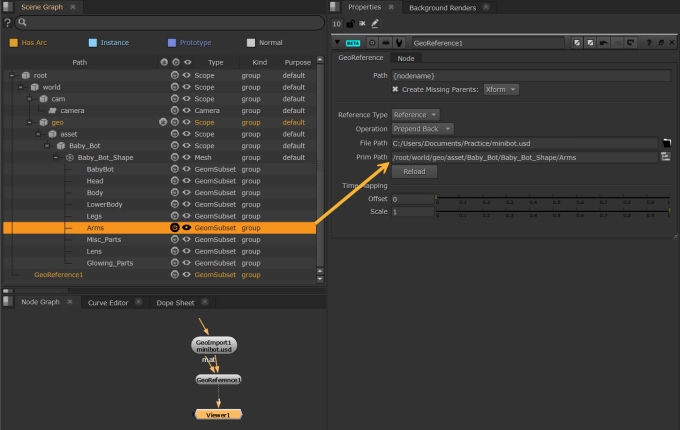Click the help question mark in node header

(648, 43)
